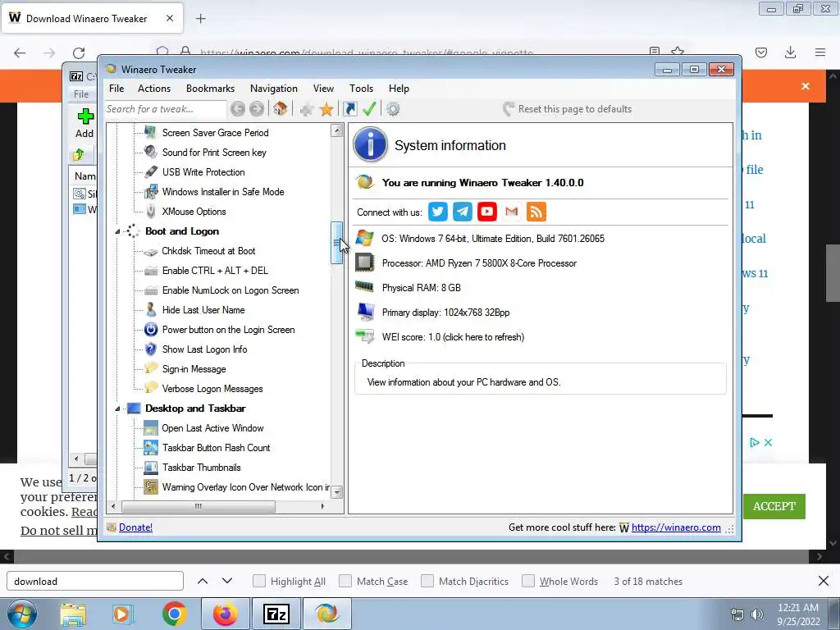
Task: Open the Firefox downloads arrow icon
Action: click(790, 52)
